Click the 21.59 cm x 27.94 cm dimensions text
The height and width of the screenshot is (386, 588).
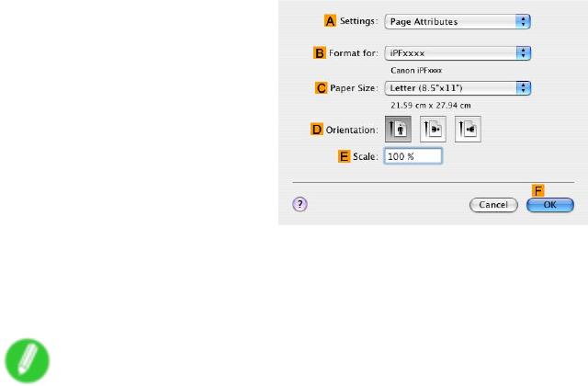click(x=431, y=106)
